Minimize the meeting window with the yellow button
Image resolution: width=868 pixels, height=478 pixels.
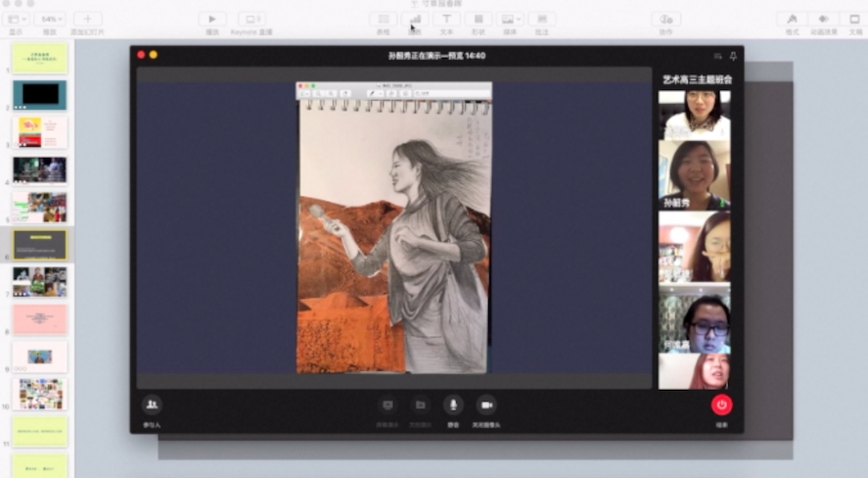[154, 55]
